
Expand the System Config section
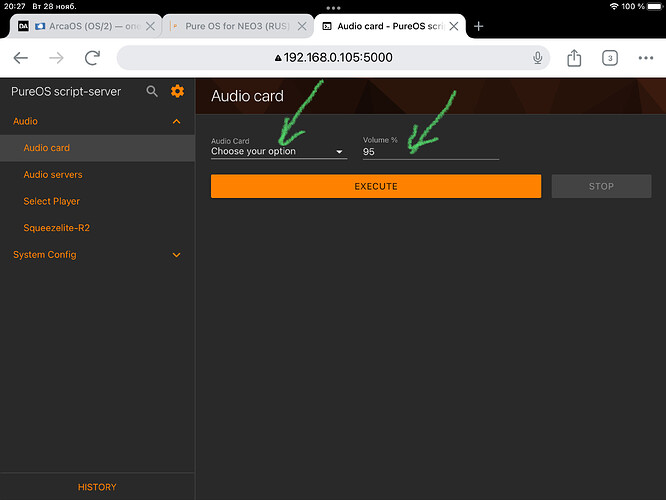(177, 255)
